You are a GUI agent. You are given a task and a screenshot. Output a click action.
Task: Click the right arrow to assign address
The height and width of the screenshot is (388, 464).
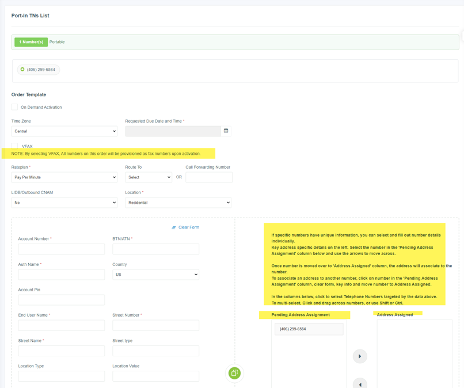tap(360, 356)
